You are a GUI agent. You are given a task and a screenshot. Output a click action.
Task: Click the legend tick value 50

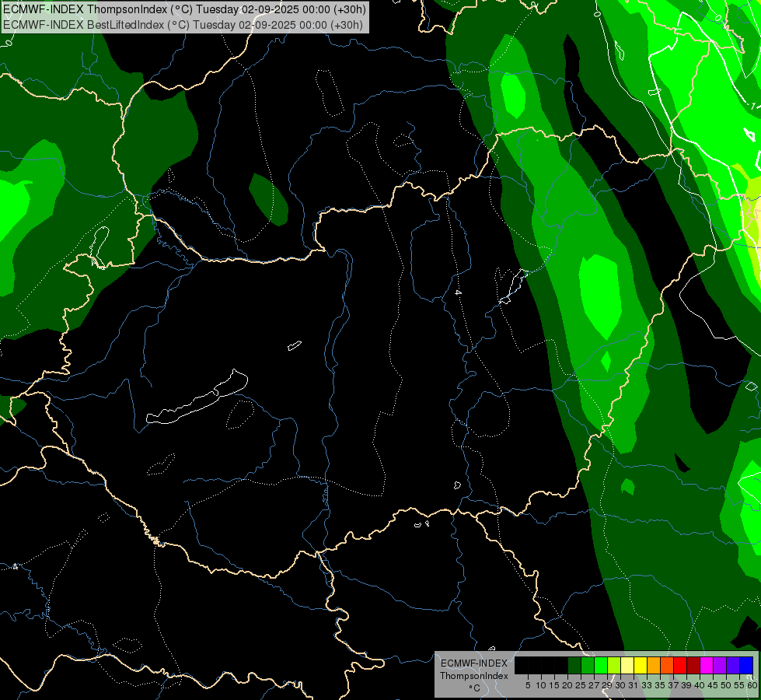(727, 685)
